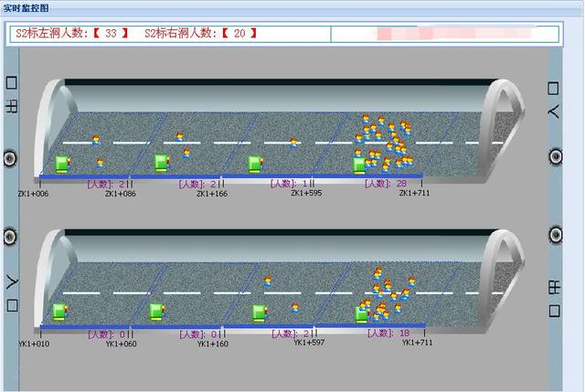Click the left tunnel 出口 label
Viewport: 585px width, 392px height.
coord(11,95)
